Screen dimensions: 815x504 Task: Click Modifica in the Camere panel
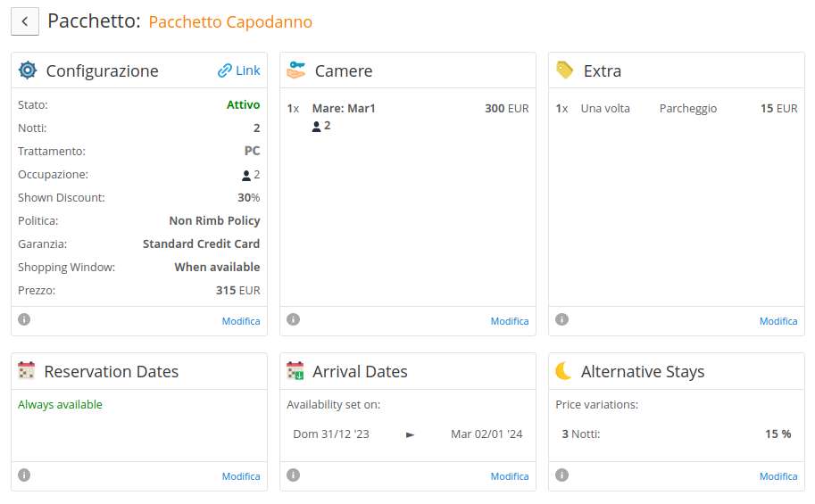[510, 321]
